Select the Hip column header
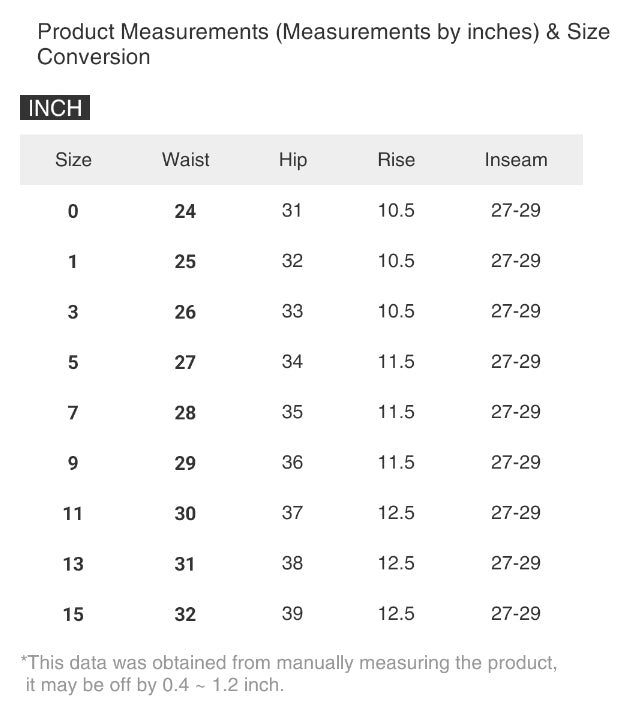This screenshot has height=702, width=636. [x=293, y=160]
